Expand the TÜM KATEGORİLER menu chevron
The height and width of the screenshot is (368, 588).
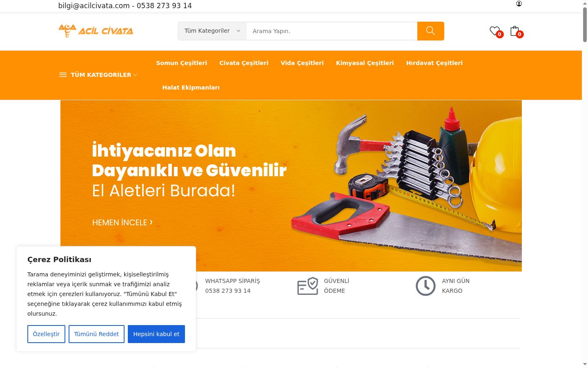pos(135,75)
